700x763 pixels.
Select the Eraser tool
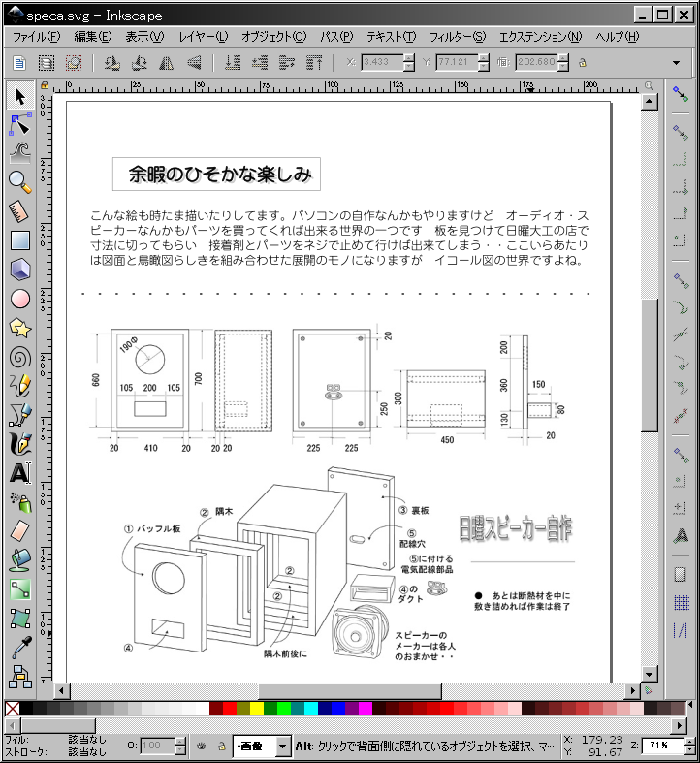point(20,531)
